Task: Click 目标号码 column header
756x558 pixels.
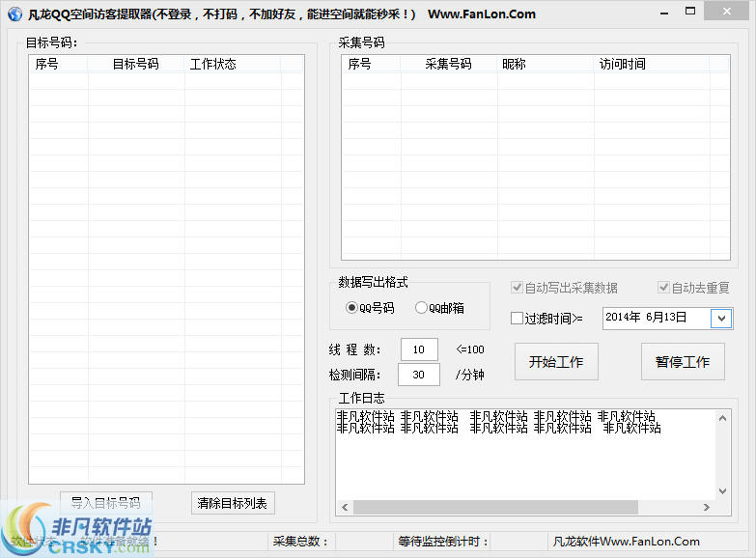Action: point(136,64)
